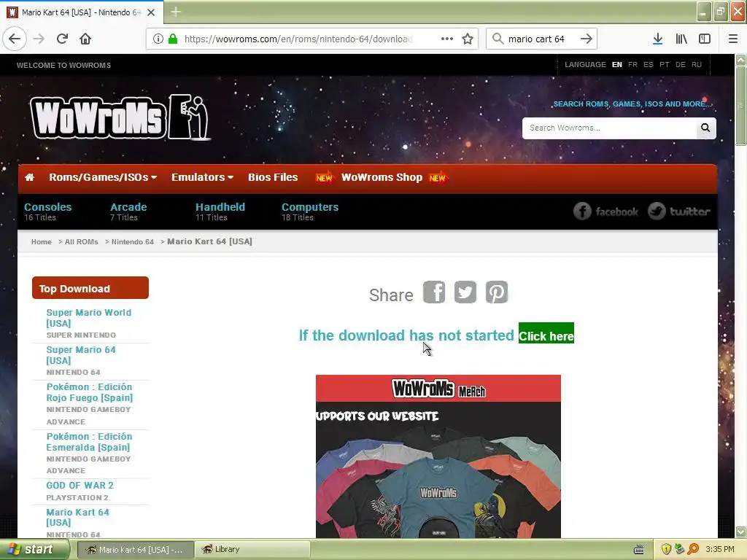This screenshot has height=560, width=747.
Task: Expand the Roms/Games/ISOs dropdown
Action: (103, 177)
